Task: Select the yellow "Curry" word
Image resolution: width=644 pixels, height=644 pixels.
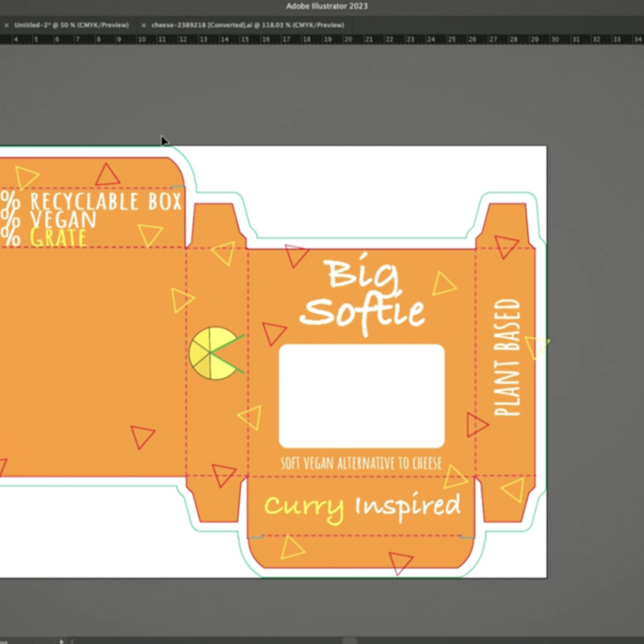Action: coord(303,506)
